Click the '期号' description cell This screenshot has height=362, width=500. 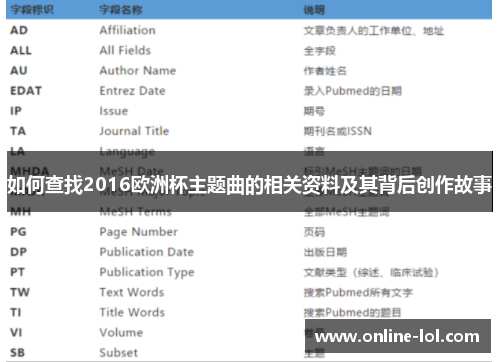(314, 111)
